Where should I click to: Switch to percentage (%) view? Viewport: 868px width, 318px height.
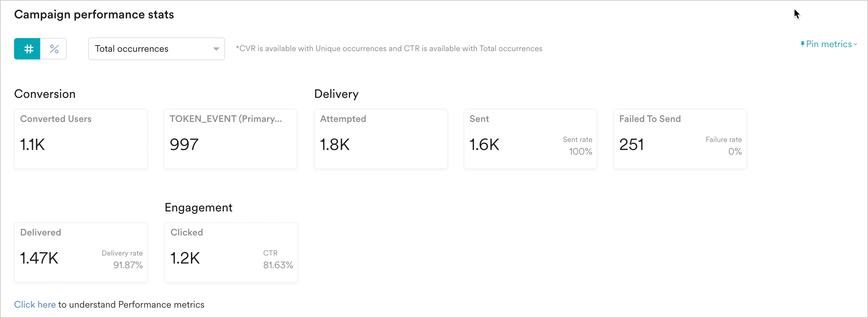coord(54,49)
